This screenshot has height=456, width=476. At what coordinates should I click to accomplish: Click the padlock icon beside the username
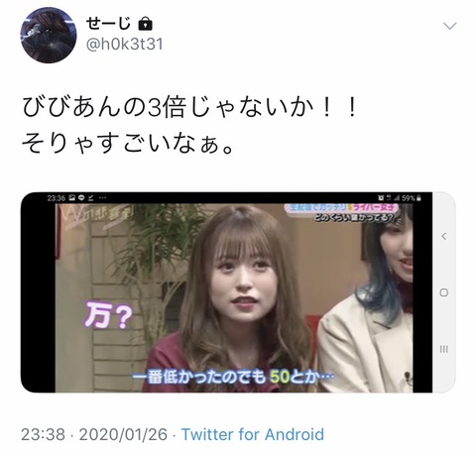click(145, 24)
